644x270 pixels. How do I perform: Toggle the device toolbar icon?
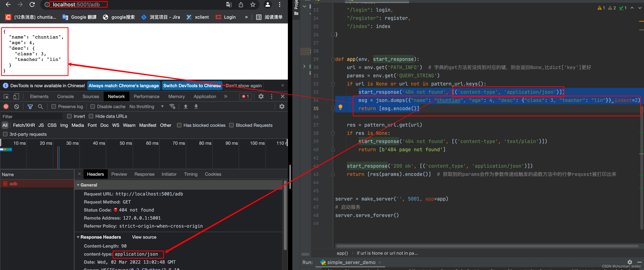pos(16,96)
